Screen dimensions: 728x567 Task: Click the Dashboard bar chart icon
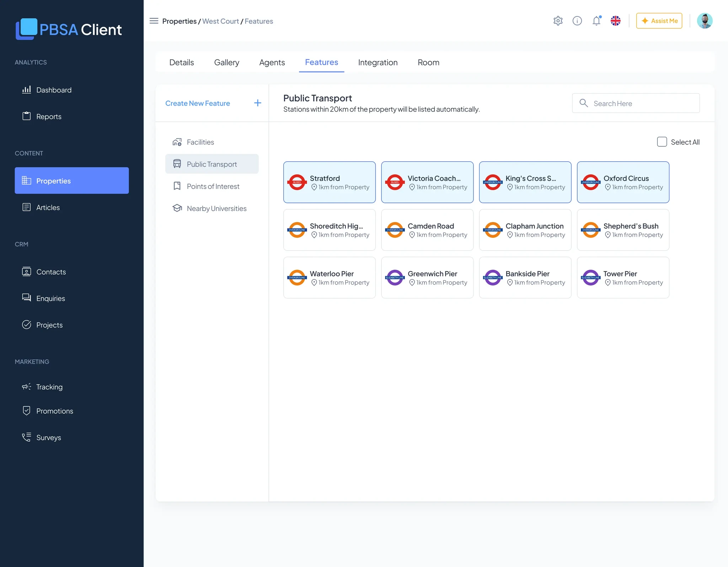pyautogui.click(x=27, y=90)
